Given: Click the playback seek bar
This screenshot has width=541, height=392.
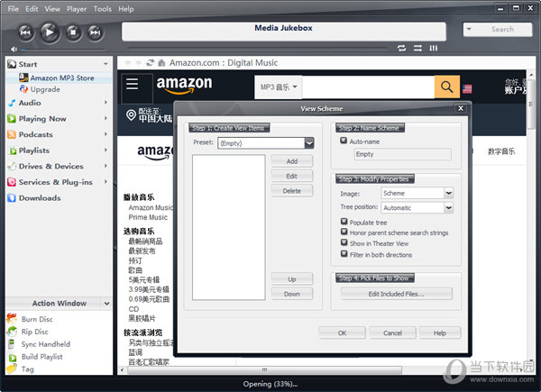Looking at the screenshot, I should [x=259, y=48].
